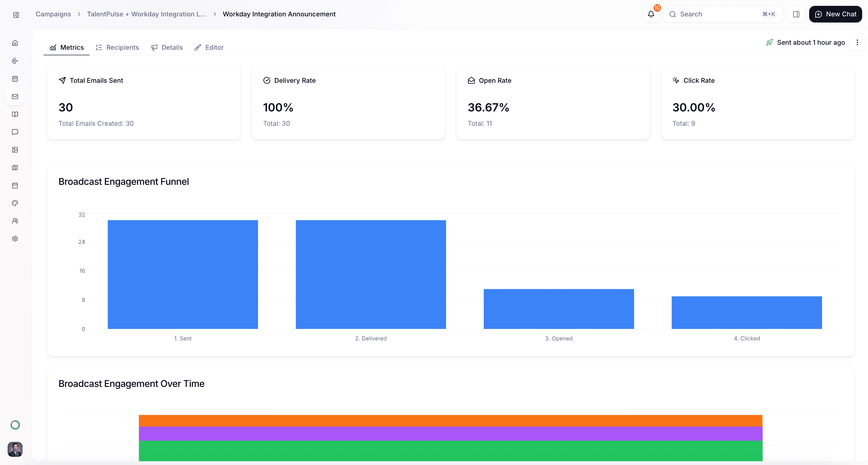
Task: Switch to the Recipients tab
Action: coord(117,47)
